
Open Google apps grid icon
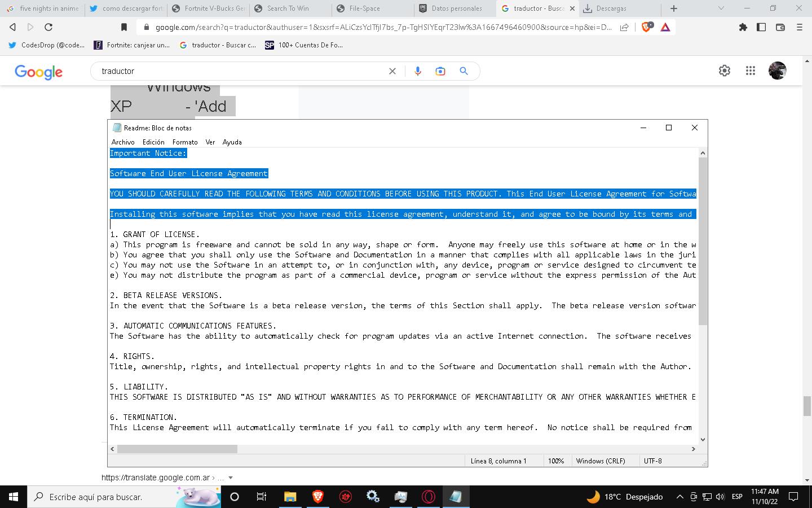[750, 71]
